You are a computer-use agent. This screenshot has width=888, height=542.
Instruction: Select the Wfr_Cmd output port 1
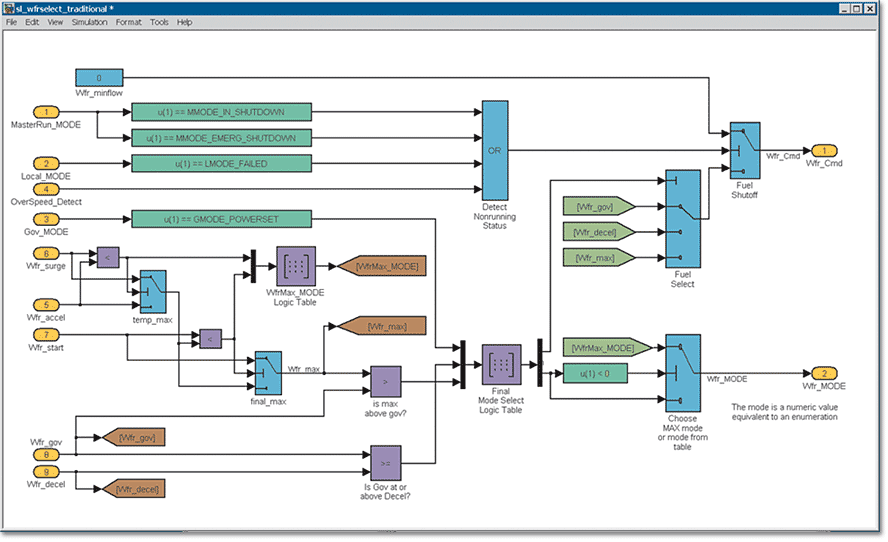(825, 151)
